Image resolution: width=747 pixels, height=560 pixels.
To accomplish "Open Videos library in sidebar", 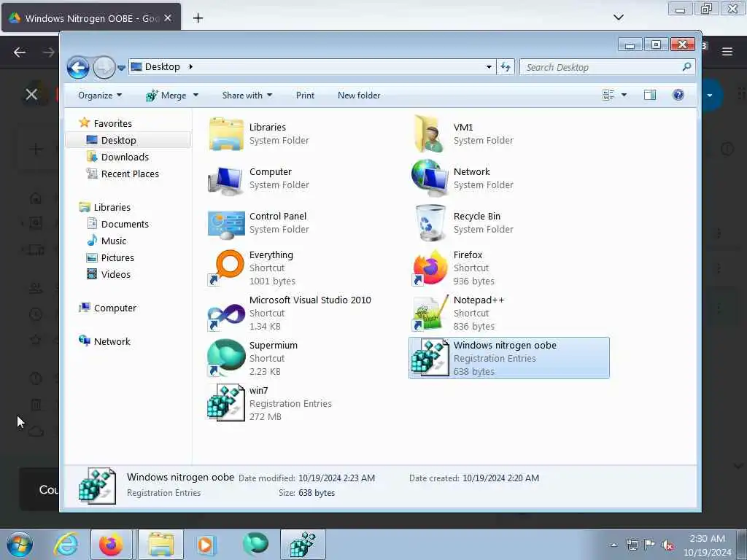I will [116, 274].
